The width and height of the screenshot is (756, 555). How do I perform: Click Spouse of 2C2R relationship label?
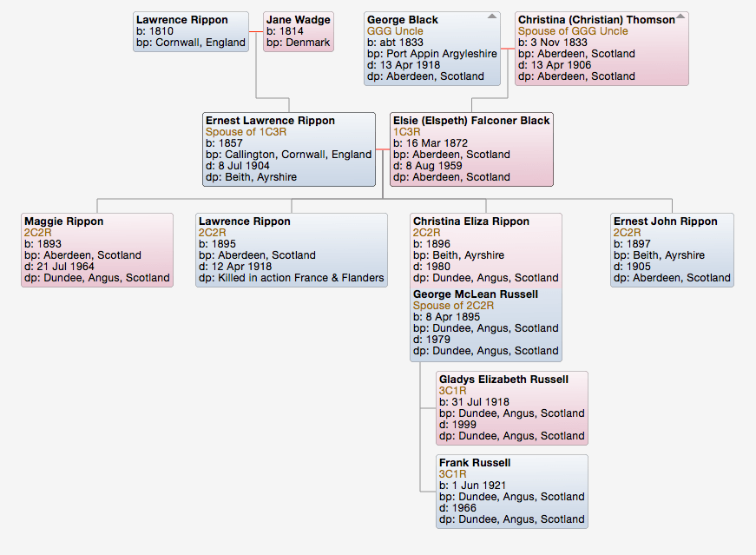(x=454, y=306)
